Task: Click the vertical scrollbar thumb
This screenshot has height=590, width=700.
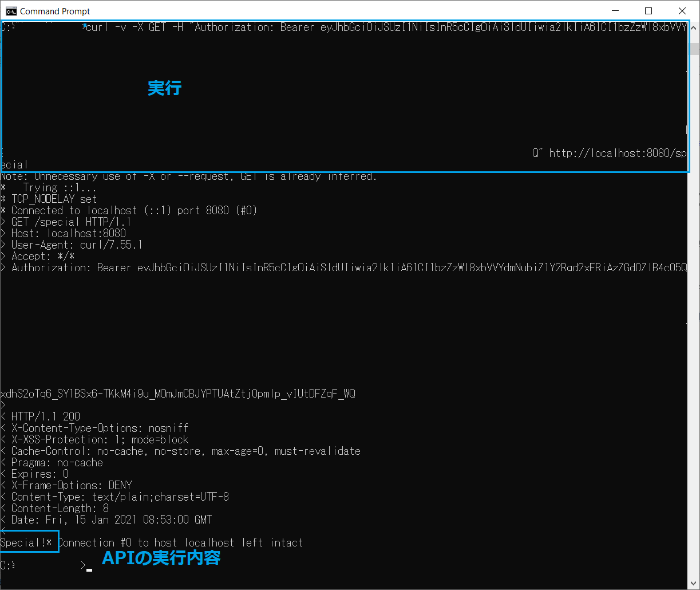Action: 694,49
